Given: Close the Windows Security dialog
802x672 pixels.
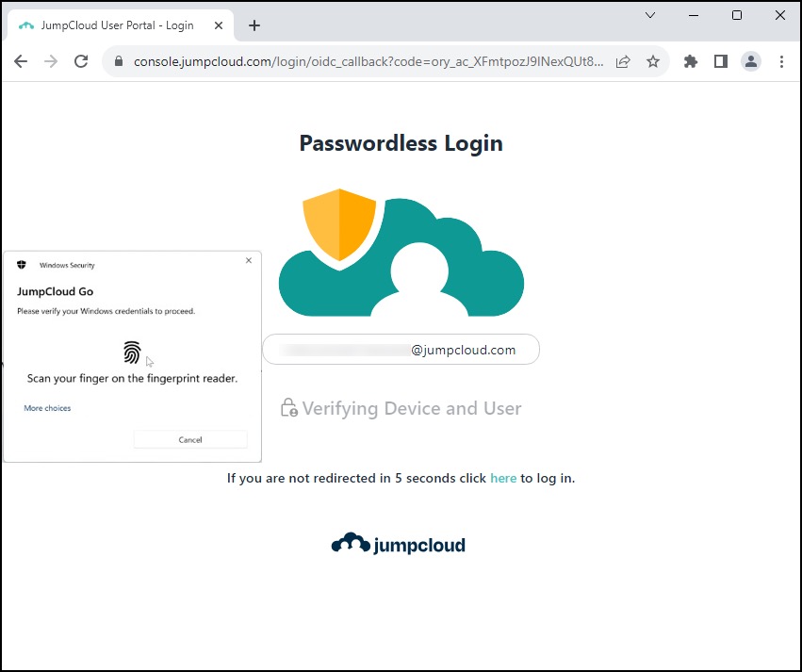Looking at the screenshot, I should pyautogui.click(x=249, y=260).
